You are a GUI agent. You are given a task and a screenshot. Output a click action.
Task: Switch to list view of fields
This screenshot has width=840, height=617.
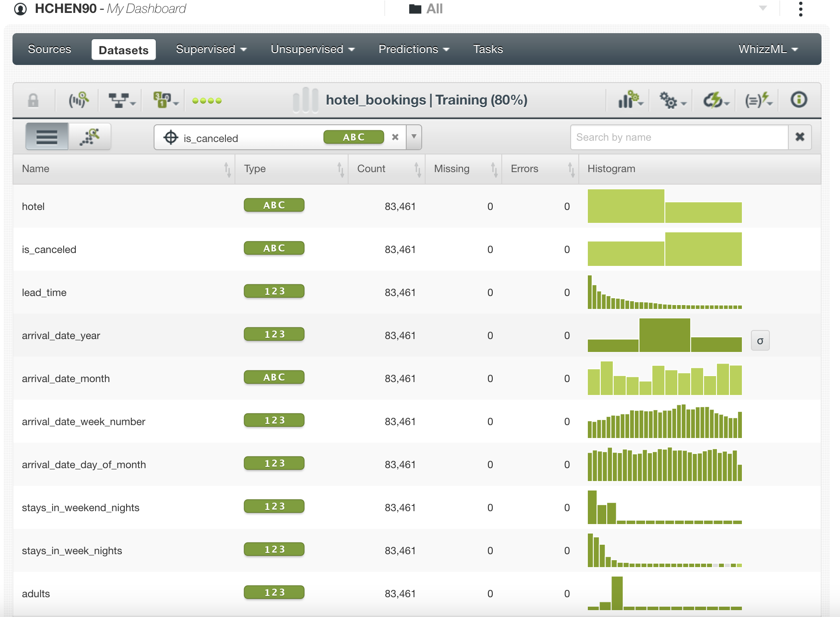tap(47, 137)
